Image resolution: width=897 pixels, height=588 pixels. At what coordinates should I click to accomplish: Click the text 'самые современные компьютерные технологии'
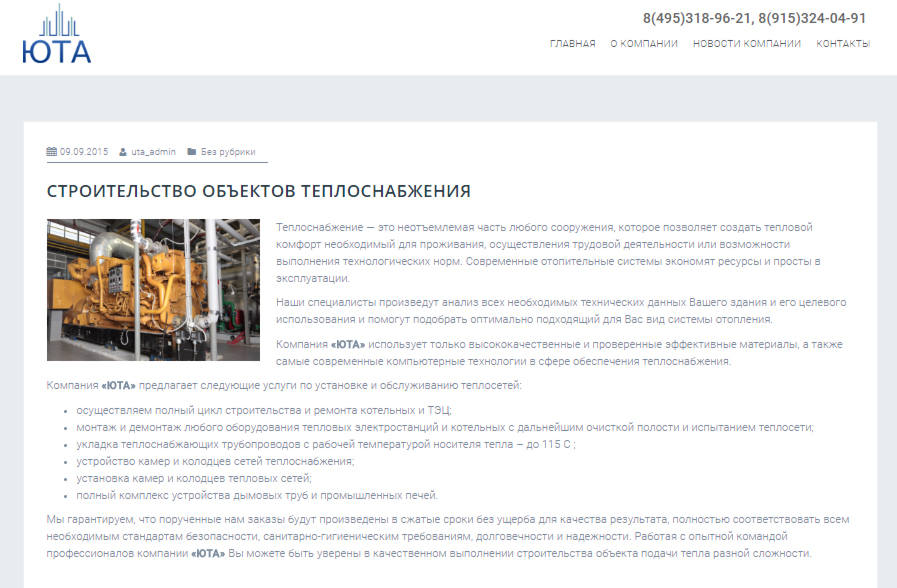click(x=401, y=361)
